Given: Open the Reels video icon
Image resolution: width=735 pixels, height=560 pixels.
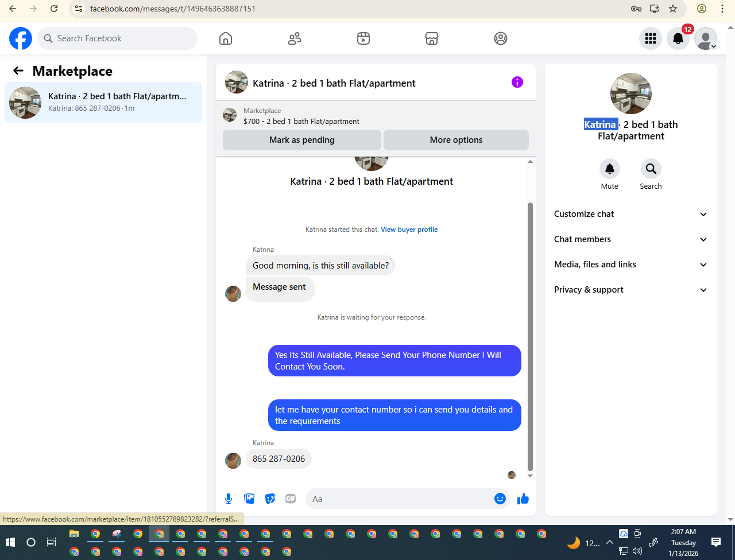Looking at the screenshot, I should 363,38.
